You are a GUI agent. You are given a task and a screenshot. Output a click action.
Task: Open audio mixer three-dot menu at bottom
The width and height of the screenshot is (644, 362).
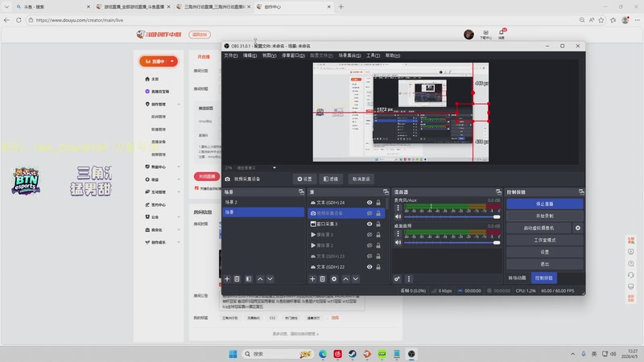[409, 278]
